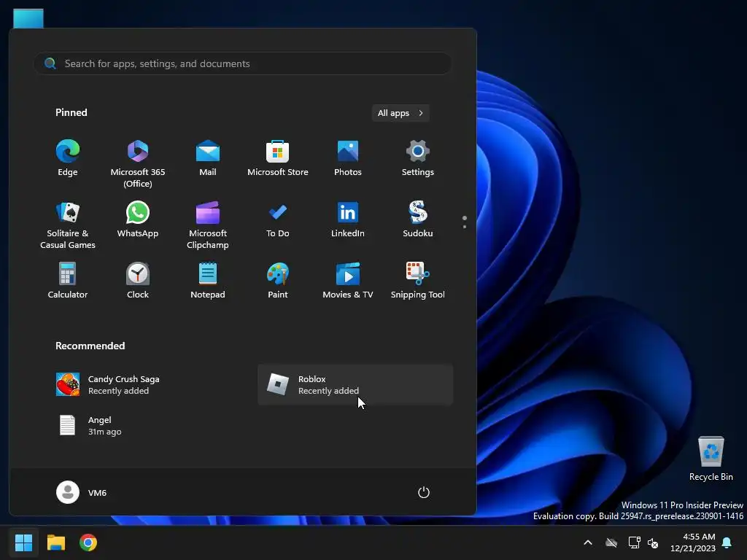Select the Recycle Bin on desktop
747x560 pixels.
tap(711, 459)
